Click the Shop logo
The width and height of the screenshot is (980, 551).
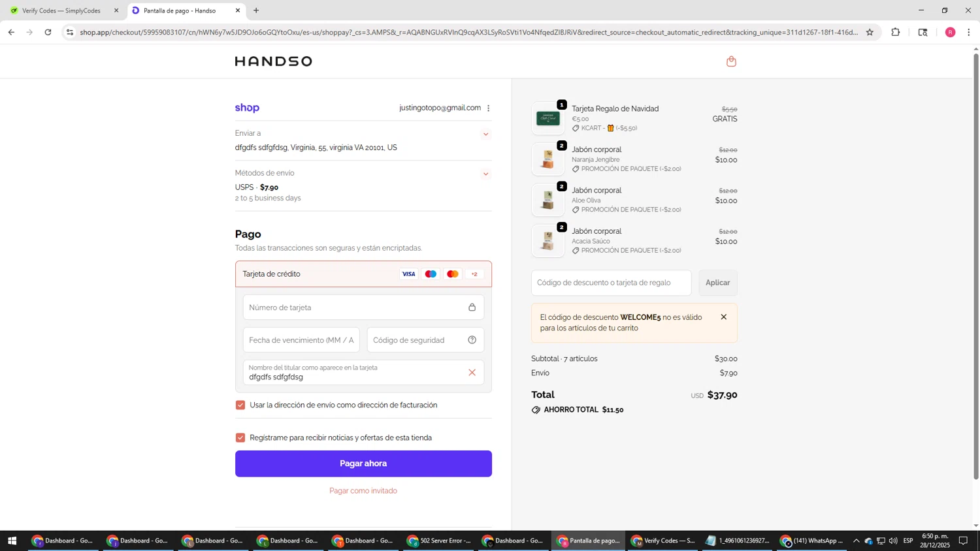(x=247, y=108)
